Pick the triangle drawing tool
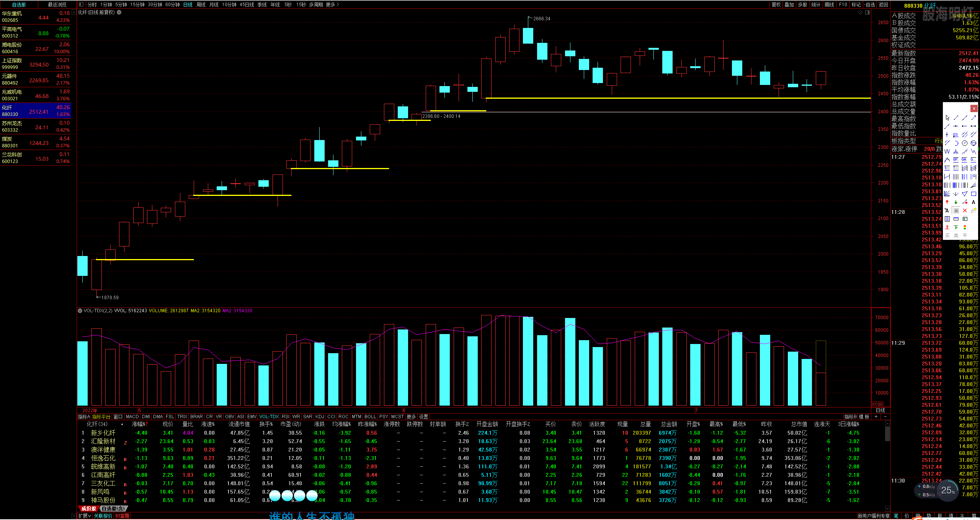The image size is (980, 520). tap(965, 194)
